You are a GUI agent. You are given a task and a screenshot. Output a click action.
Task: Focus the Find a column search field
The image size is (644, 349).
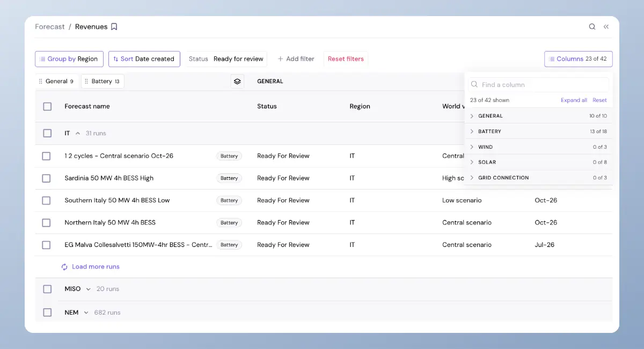click(x=538, y=85)
